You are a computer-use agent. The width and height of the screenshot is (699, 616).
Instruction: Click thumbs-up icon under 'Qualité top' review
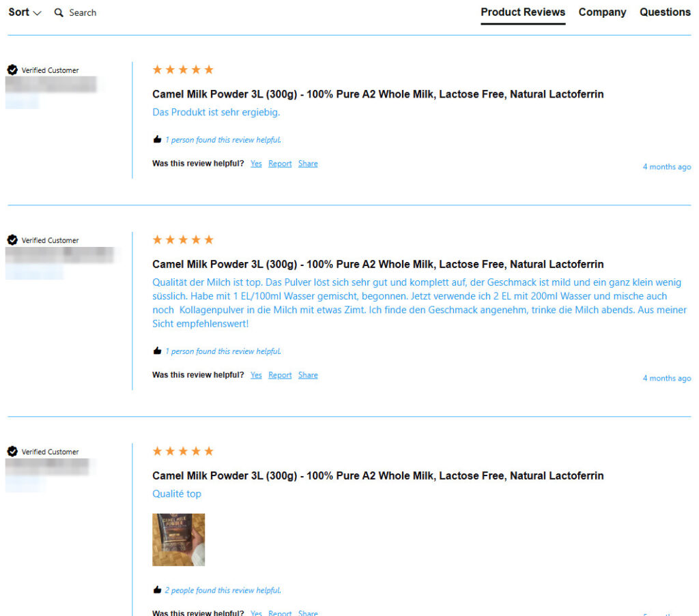(x=157, y=589)
